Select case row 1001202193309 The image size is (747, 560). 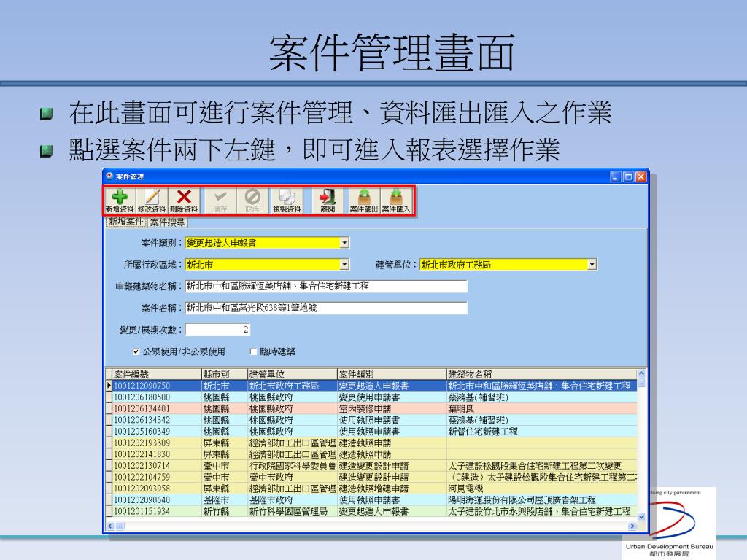(x=371, y=443)
